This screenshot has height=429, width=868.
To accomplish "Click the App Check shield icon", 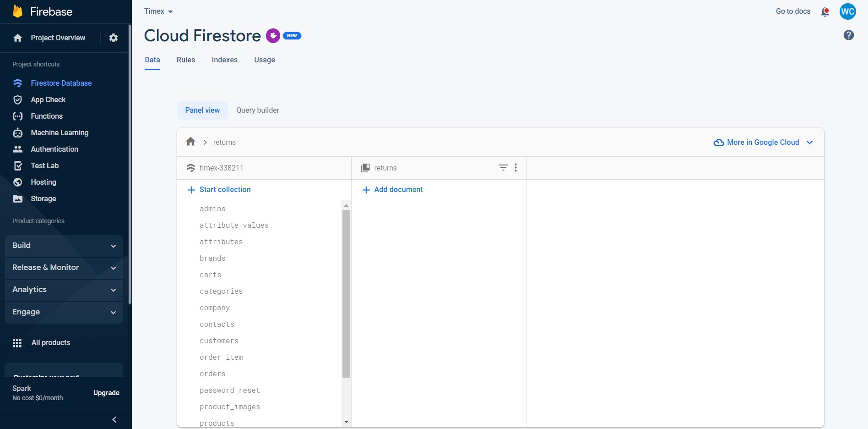I will (x=18, y=99).
